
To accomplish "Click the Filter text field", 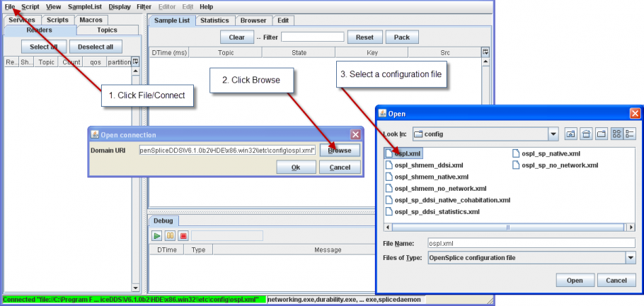I will coord(313,37).
